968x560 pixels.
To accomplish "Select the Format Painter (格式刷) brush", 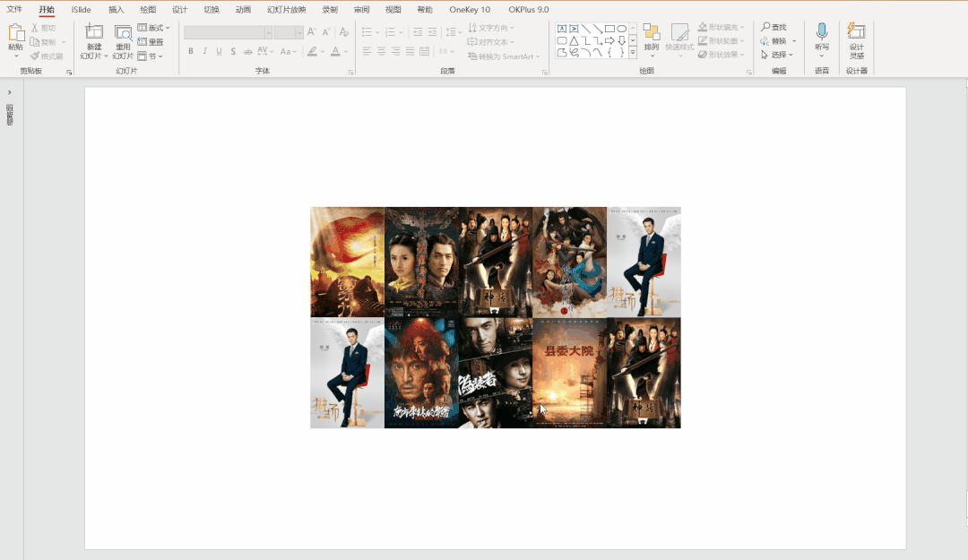I will tap(35, 56).
